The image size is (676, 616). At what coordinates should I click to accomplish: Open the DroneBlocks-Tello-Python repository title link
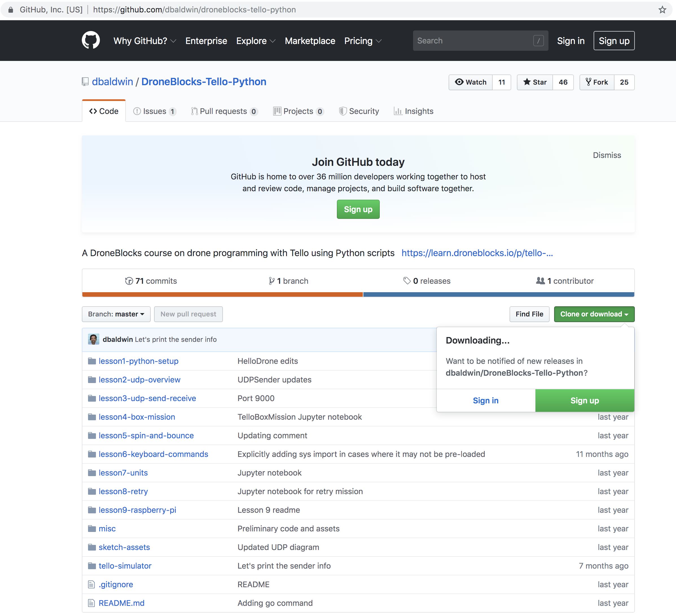click(x=204, y=82)
